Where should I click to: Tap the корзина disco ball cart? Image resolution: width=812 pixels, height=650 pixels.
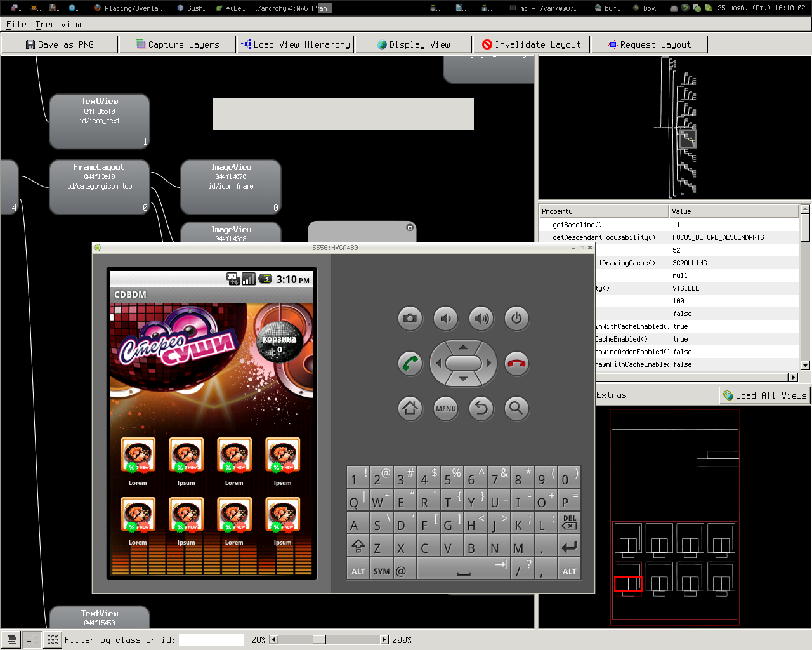279,341
